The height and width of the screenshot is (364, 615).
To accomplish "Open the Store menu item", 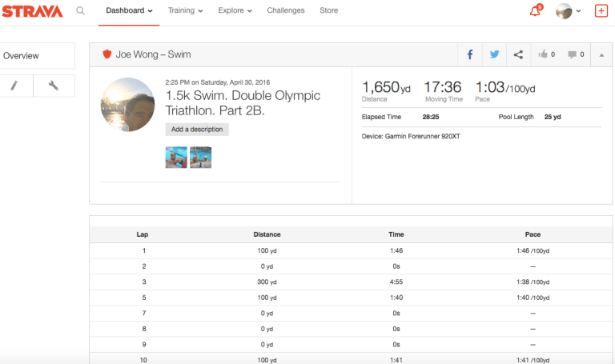I will [328, 11].
